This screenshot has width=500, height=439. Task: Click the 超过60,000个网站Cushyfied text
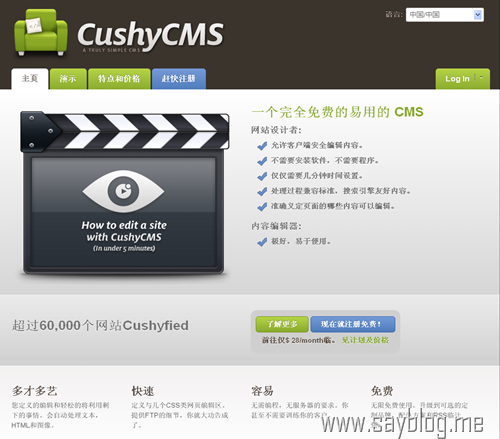point(100,325)
